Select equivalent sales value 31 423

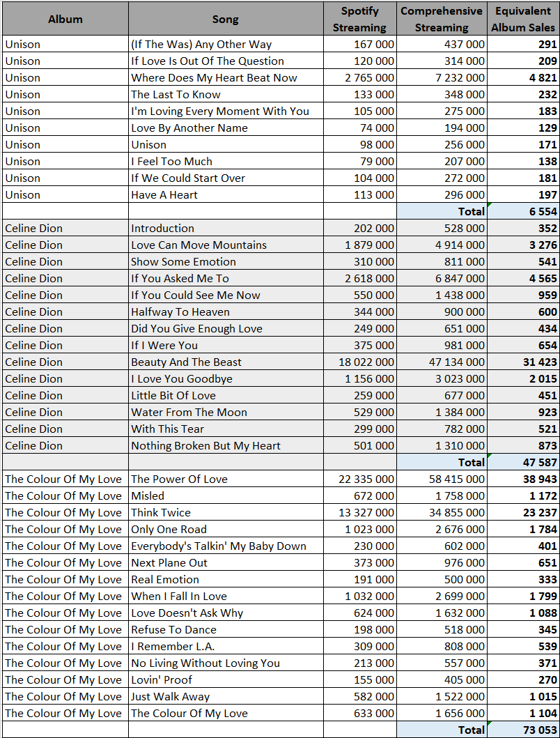pos(523,362)
